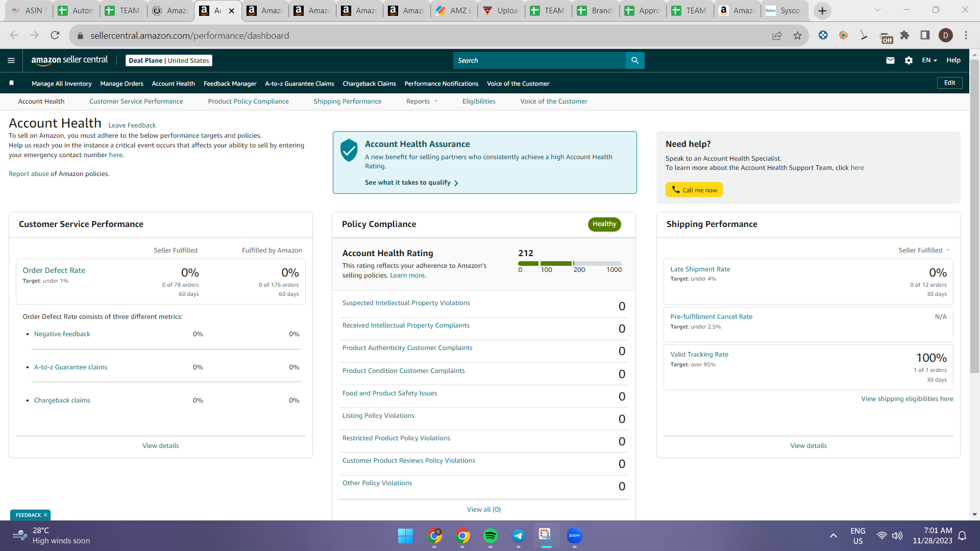Go to the Eligibilities tab
Image resolution: width=980 pixels, height=551 pixels.
pyautogui.click(x=479, y=101)
